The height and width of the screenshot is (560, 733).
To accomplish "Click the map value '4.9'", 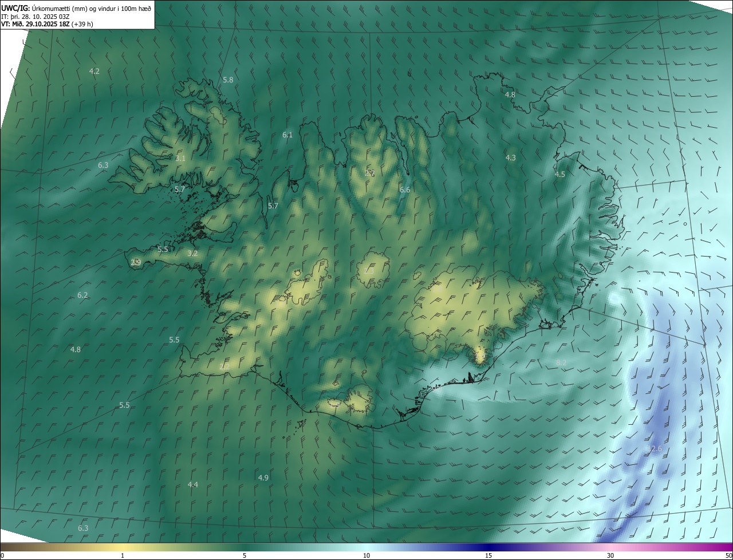I will click(x=263, y=478).
